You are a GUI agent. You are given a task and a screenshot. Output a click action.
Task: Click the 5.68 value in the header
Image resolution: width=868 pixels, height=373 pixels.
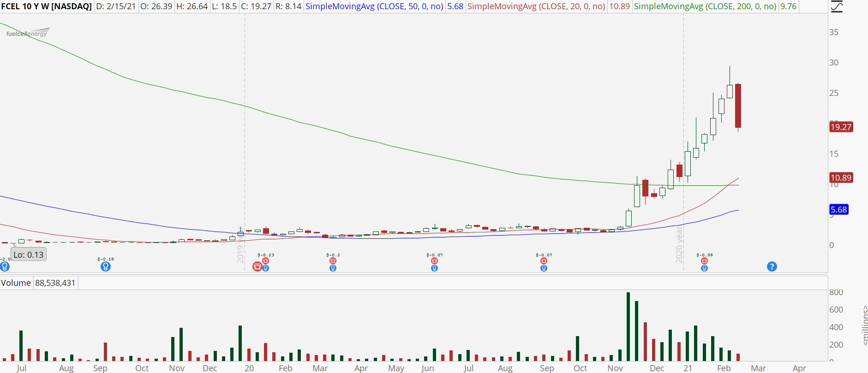click(455, 6)
